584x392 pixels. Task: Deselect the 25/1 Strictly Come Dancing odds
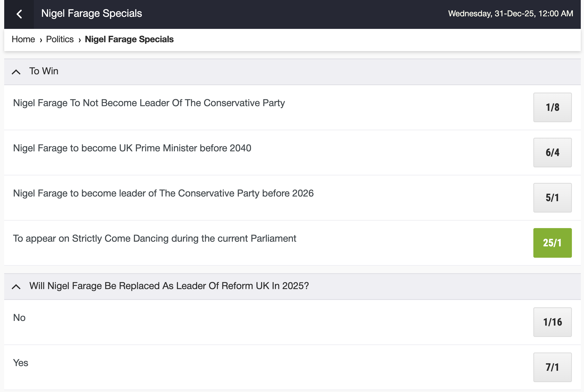[x=552, y=243]
